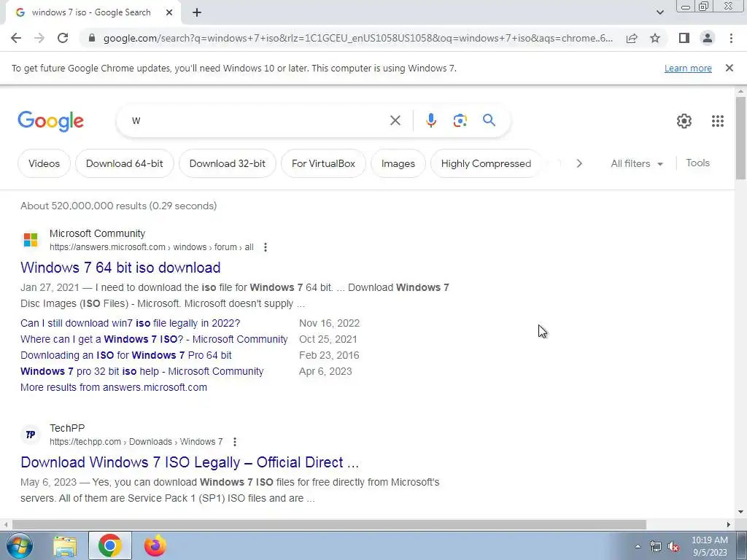
Task: Click the answers.microsoft.com breadcrumb URL
Action: pyautogui.click(x=152, y=247)
